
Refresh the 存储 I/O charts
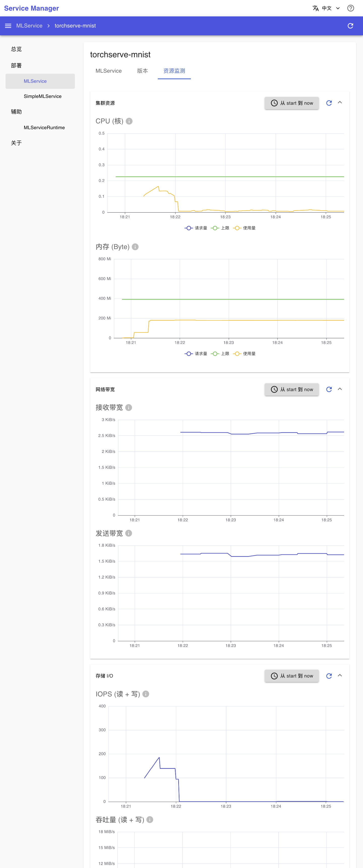click(329, 676)
